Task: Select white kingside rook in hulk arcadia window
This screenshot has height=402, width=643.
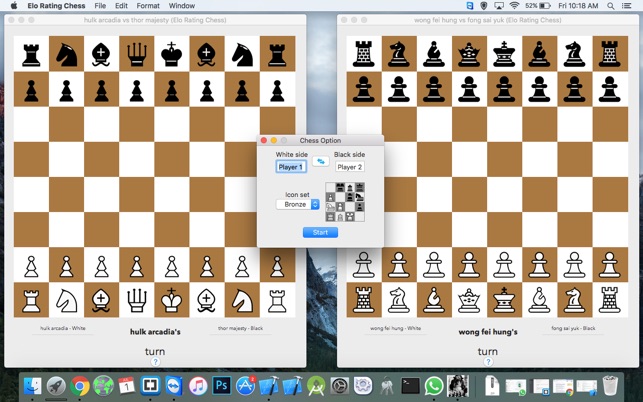Action: tap(277, 301)
